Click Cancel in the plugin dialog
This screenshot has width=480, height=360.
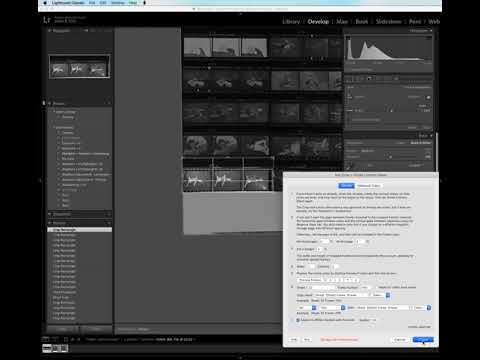pos(400,340)
